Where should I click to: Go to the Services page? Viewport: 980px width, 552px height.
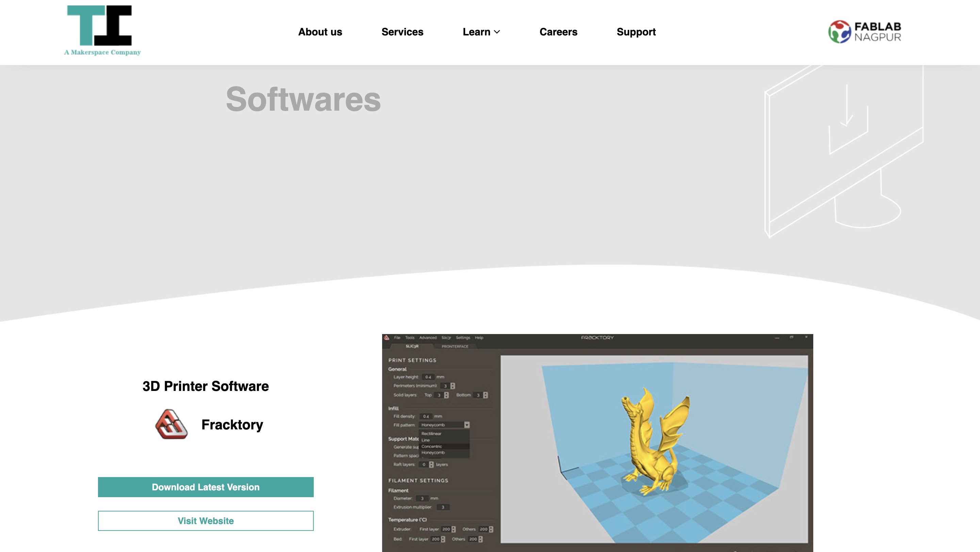click(402, 32)
